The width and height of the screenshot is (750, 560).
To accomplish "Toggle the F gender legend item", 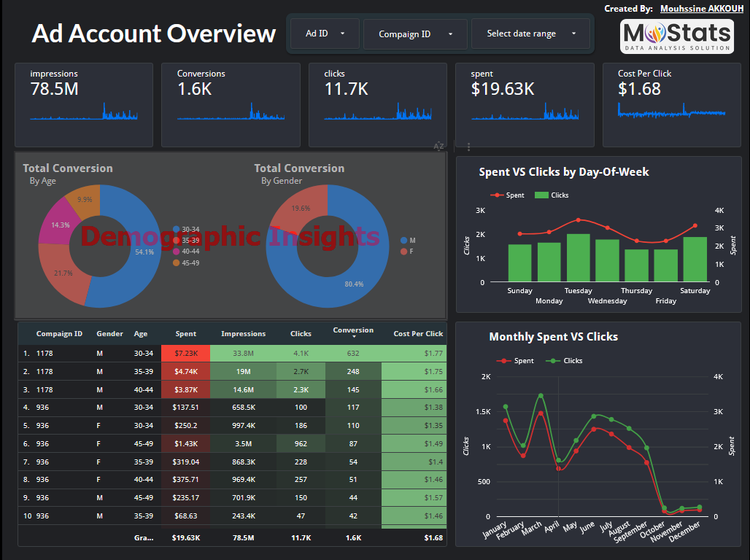I will click(x=408, y=252).
